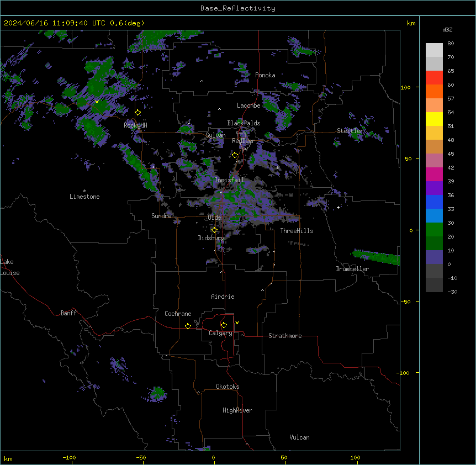This screenshot has width=476, height=465.
Task: Click the yellow diamond marker below RedDeer
Action: coord(235,155)
